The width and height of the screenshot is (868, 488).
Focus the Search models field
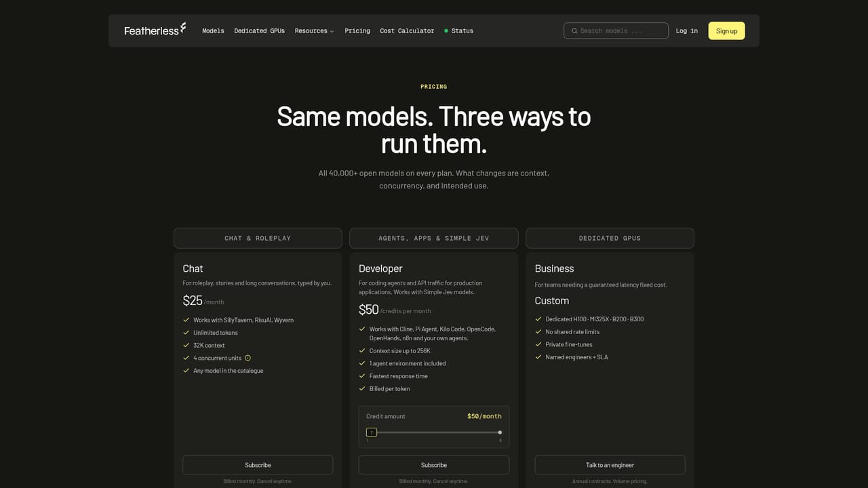(616, 30)
